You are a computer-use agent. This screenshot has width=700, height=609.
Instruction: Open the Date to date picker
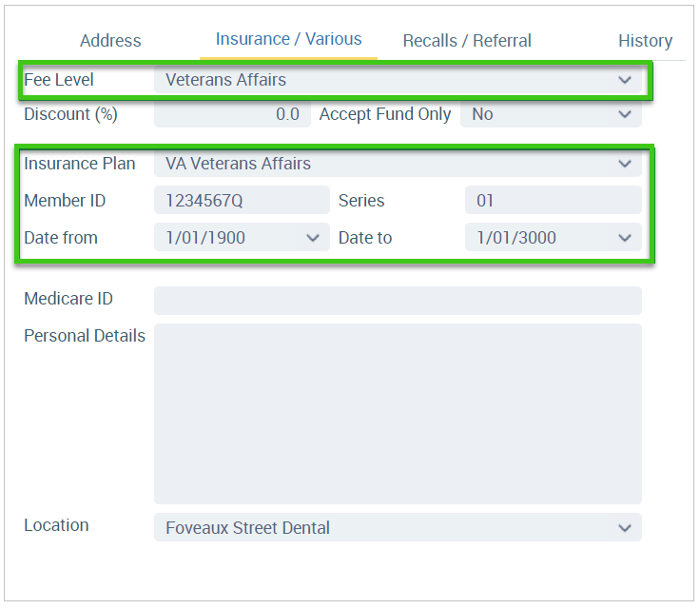(x=554, y=237)
